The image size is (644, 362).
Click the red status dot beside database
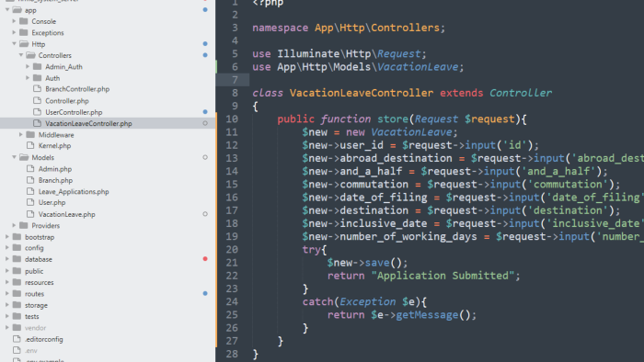(x=205, y=259)
